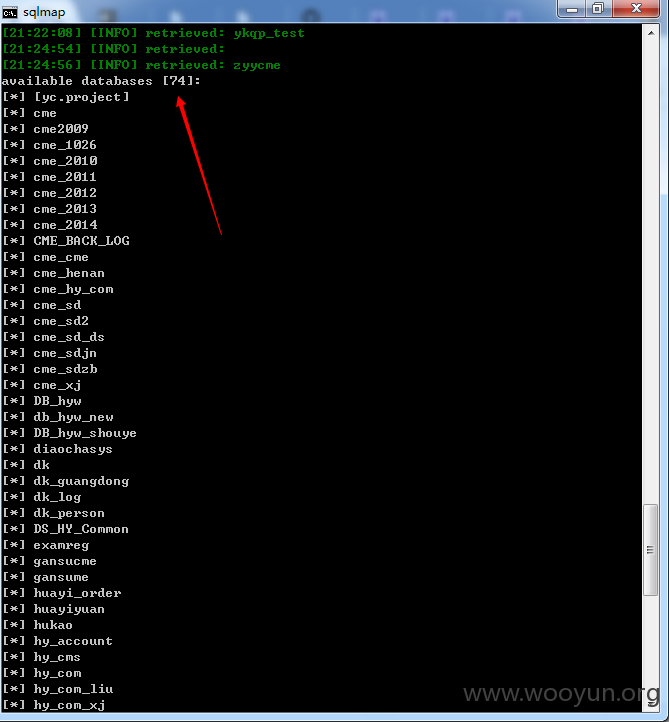The height and width of the screenshot is (722, 669).
Task: Minimize the sqlmap window
Action: tap(572, 9)
